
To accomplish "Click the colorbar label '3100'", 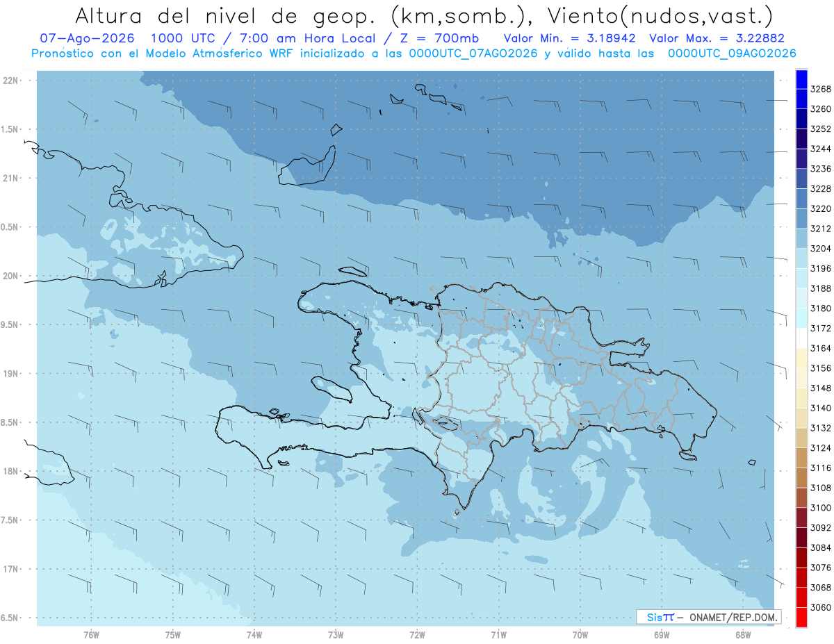I will click(821, 508).
